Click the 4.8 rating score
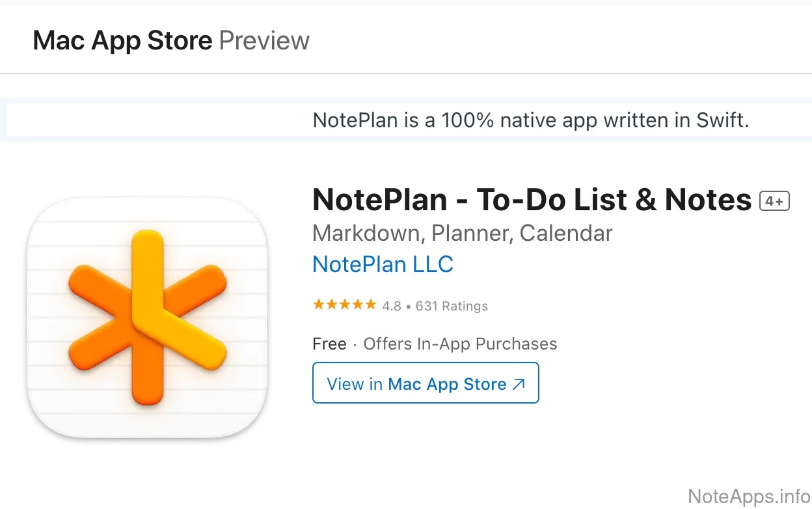 [x=392, y=306]
